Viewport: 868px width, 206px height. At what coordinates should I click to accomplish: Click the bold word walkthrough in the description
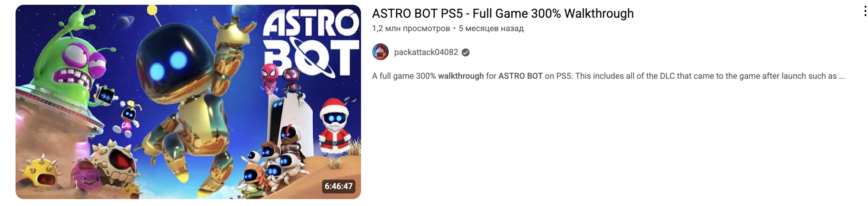coord(461,76)
